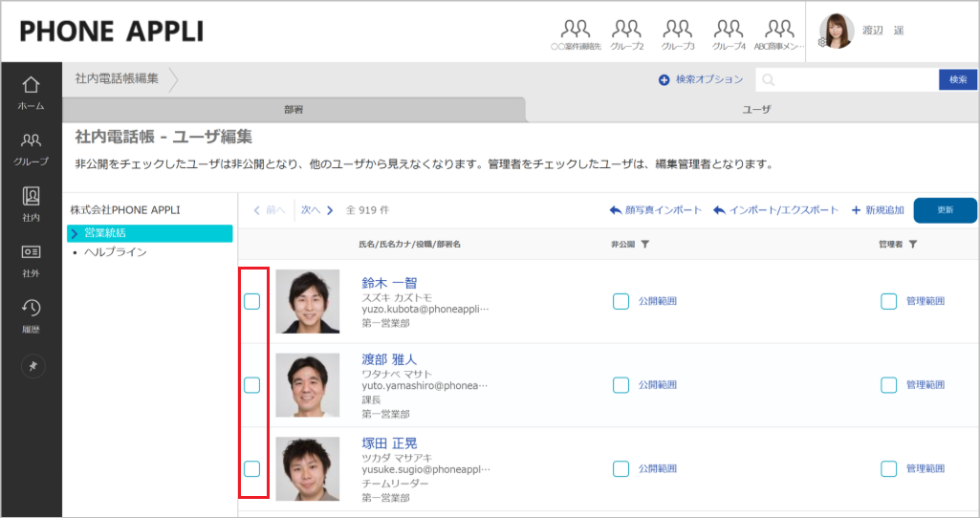Click the magnifier icon in search box
Screen dimensions: 980x518
tap(769, 80)
